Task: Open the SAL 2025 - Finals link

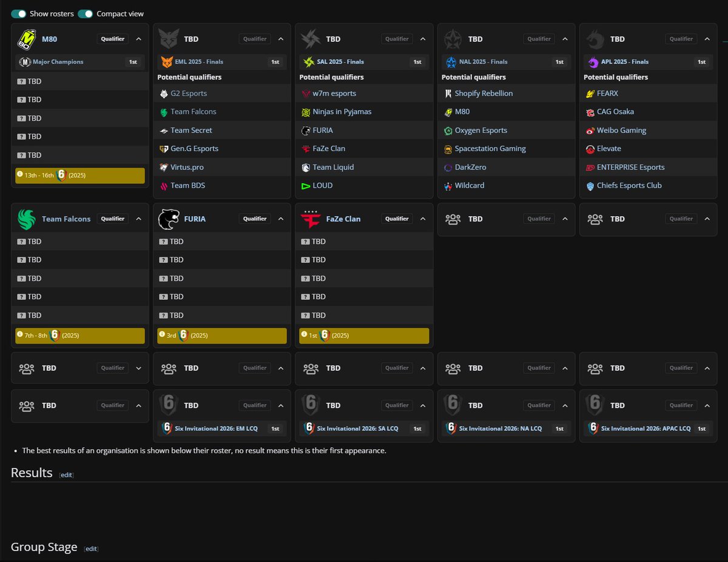Action: click(340, 62)
